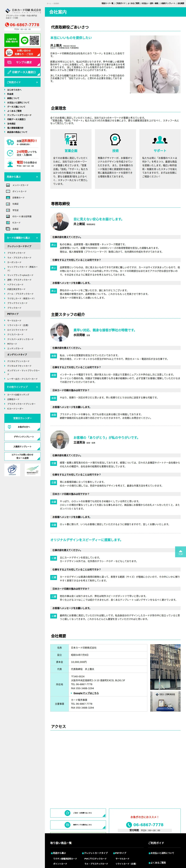Click the free shipping truck icon
The image size is (186, 868).
tap(10, 142)
